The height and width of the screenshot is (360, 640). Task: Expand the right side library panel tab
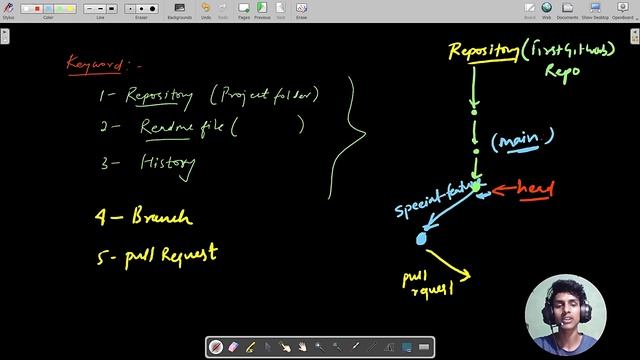[635, 36]
